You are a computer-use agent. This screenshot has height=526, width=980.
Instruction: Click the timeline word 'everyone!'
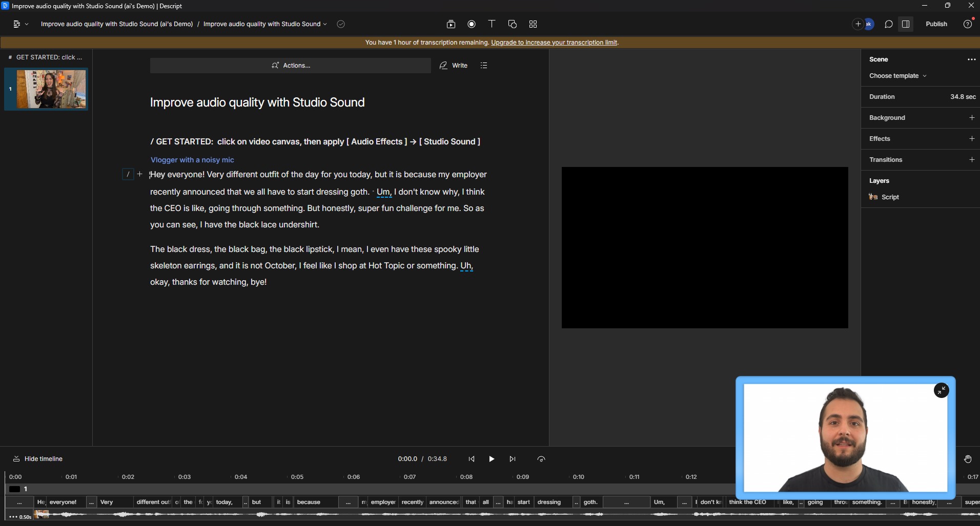[63, 502]
